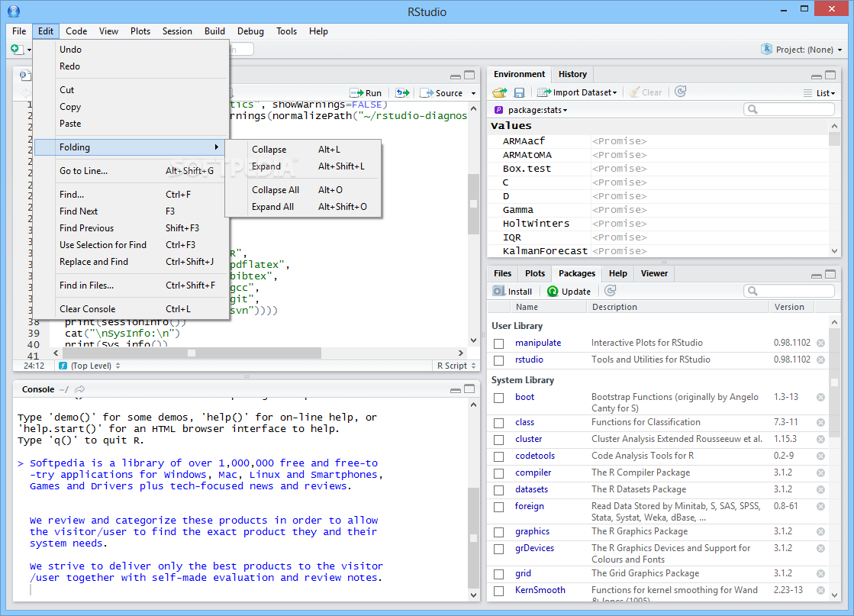
Task: Remove the foreign package
Action: click(820, 507)
